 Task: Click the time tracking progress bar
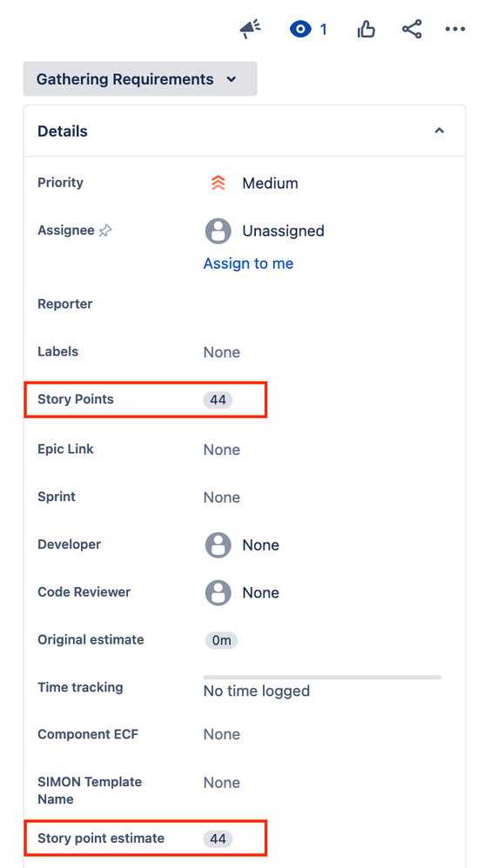click(x=322, y=677)
